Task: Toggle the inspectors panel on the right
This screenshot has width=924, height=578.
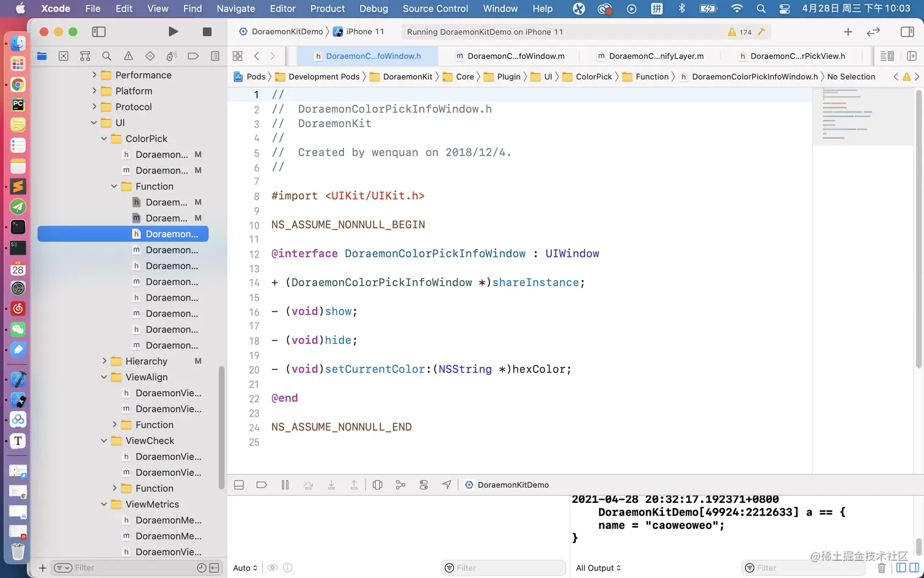Action: click(908, 32)
